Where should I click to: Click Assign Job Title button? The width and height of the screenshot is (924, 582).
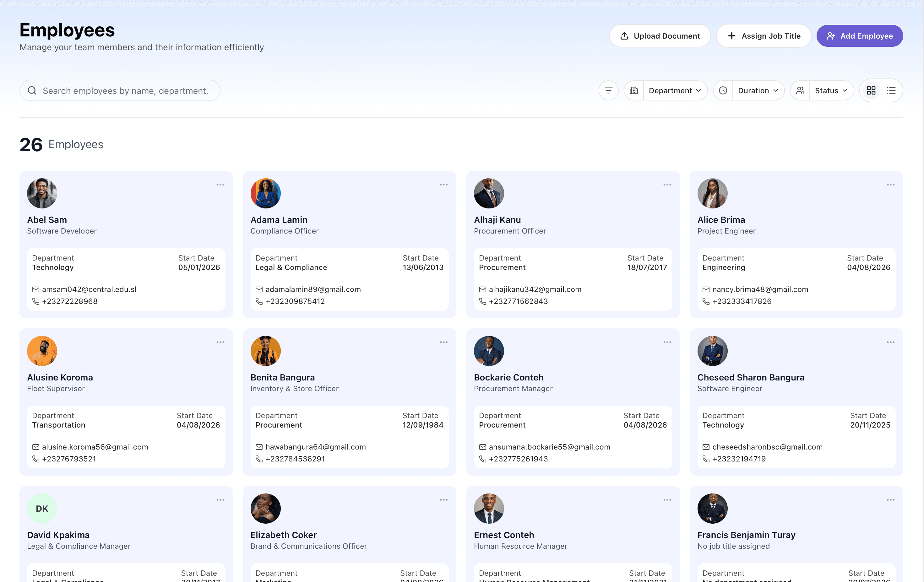pyautogui.click(x=763, y=36)
